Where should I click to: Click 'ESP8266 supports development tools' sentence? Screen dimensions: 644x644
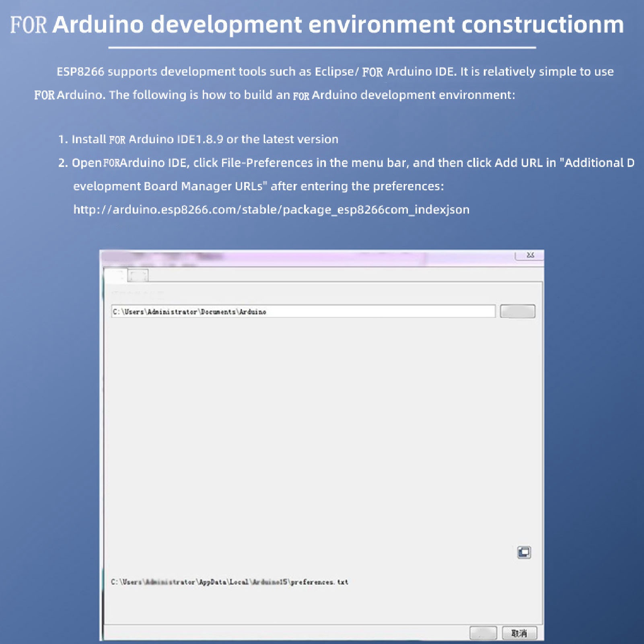(335, 72)
